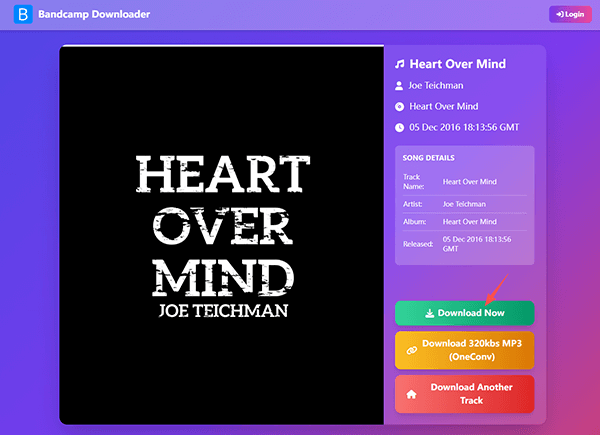Click the home icon on Download Another Track
600x435 pixels.
coord(411,394)
